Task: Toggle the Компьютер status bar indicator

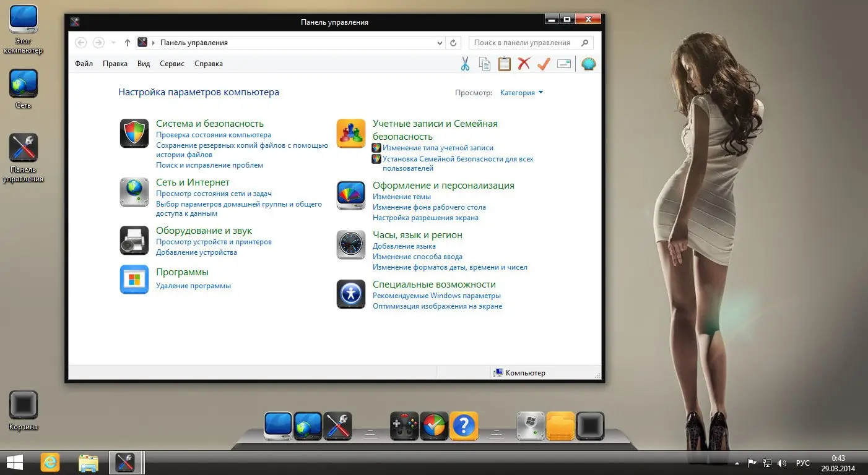Action: (x=521, y=372)
